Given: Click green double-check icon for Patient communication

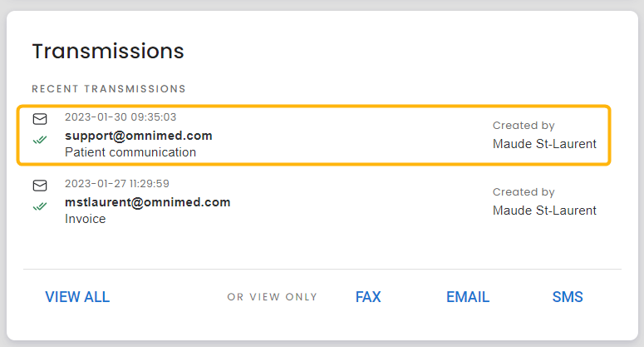Looking at the screenshot, I should (40, 140).
